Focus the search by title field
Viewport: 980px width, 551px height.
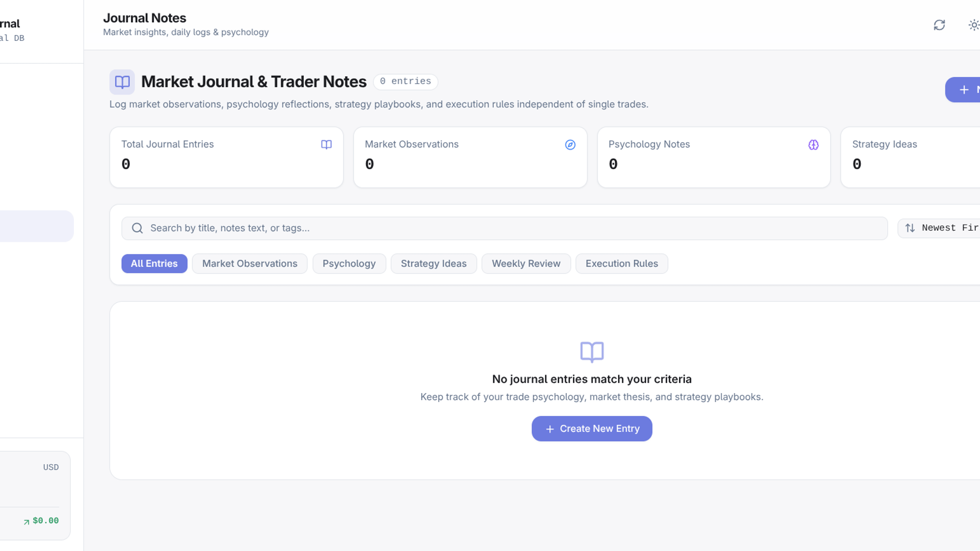505,228
